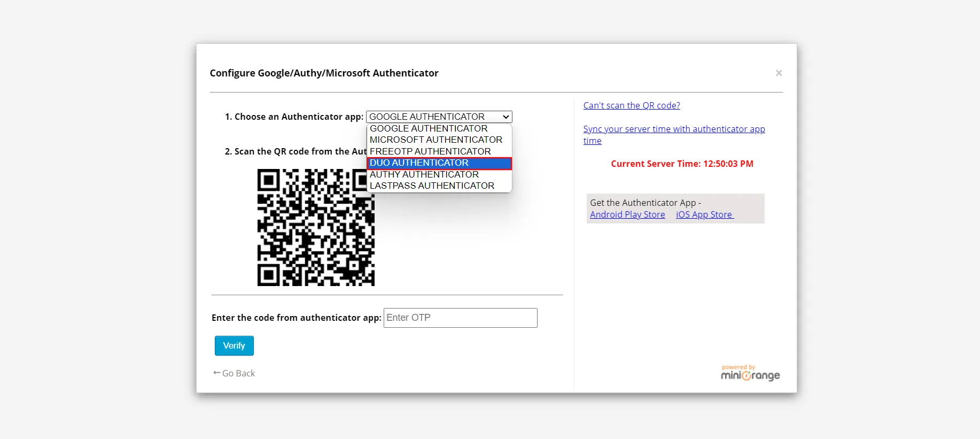Open the Android Play Store link
Viewport: 980px width, 439px height.
click(x=627, y=214)
